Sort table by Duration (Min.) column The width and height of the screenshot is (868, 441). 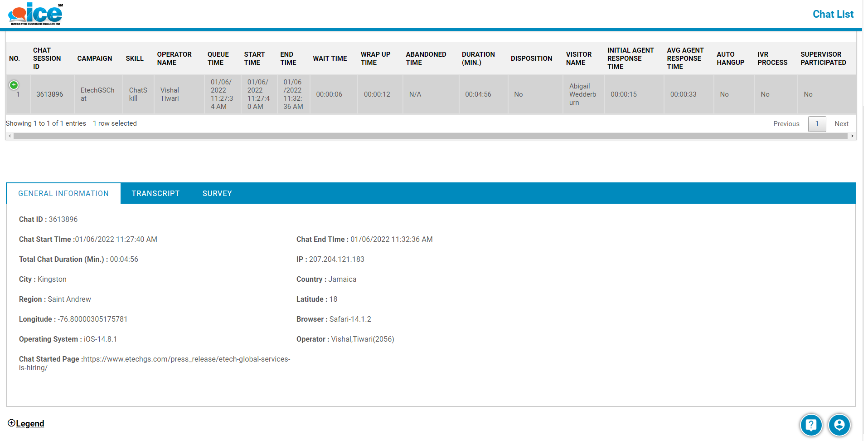tap(478, 59)
